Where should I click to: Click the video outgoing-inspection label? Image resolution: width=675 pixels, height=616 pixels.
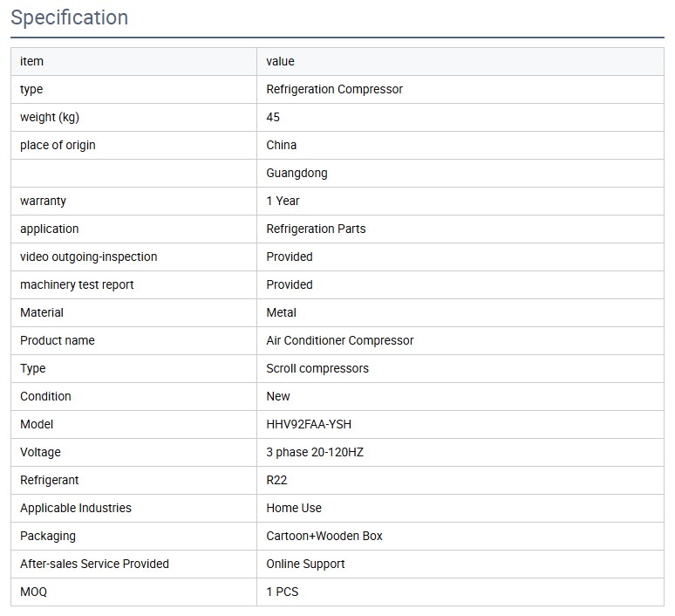(89, 257)
